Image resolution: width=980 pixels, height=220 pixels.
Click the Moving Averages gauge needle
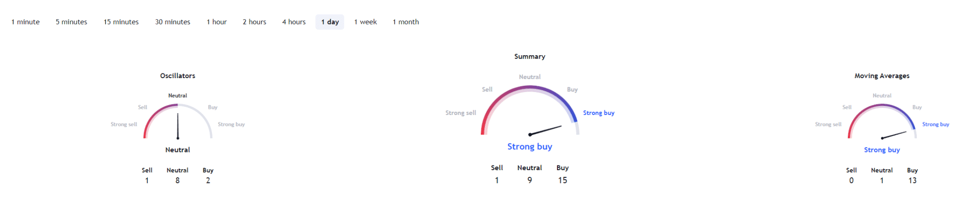pos(894,135)
